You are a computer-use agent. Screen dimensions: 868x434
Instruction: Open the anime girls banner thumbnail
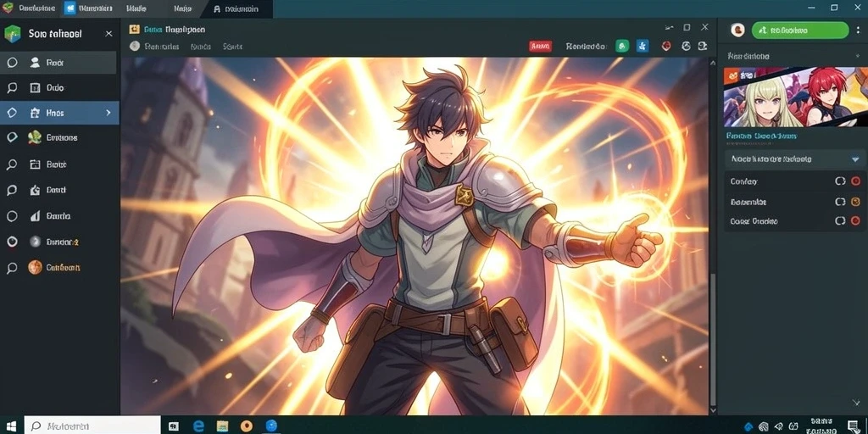pyautogui.click(x=795, y=97)
